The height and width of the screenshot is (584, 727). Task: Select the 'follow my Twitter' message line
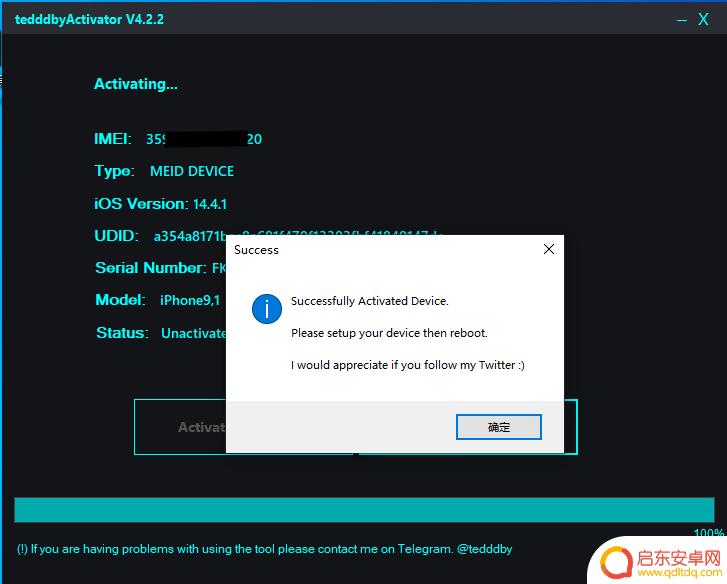pyautogui.click(x=408, y=365)
